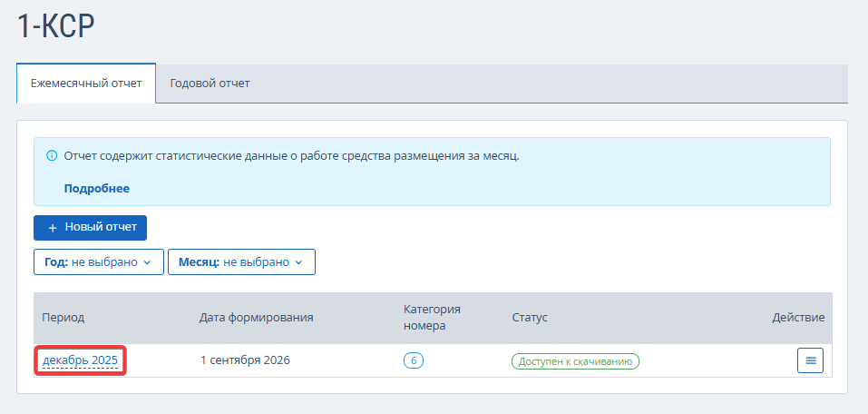Image resolution: width=868 pixels, height=414 pixels.
Task: Switch to the Годовой отчет tab
Action: pos(210,84)
